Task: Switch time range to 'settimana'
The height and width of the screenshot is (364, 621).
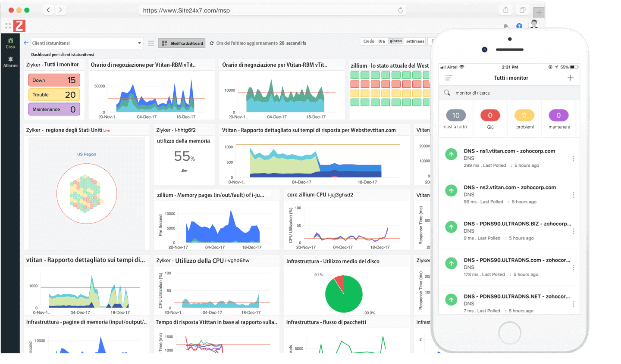Action: point(415,41)
